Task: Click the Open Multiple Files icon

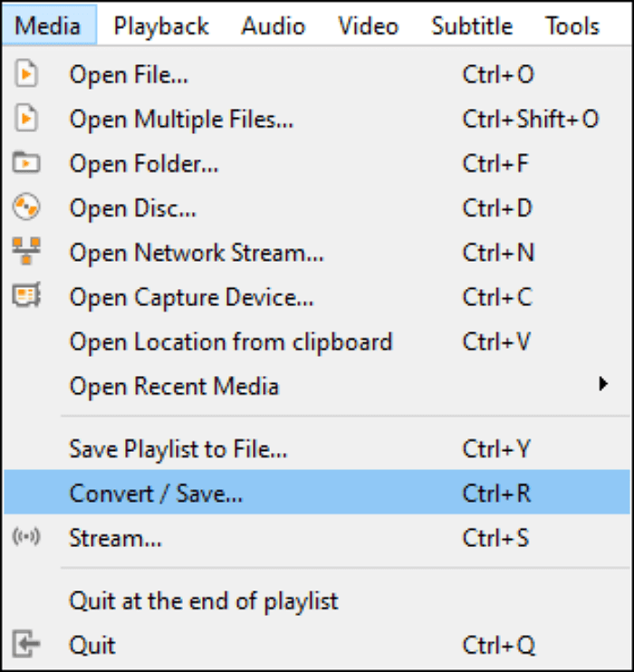Action: coord(27,119)
